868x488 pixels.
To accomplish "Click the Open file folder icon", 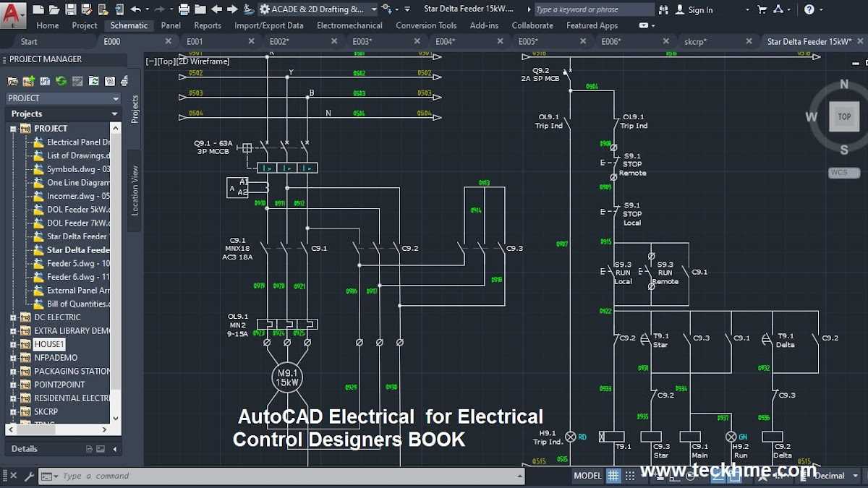I will [x=54, y=9].
